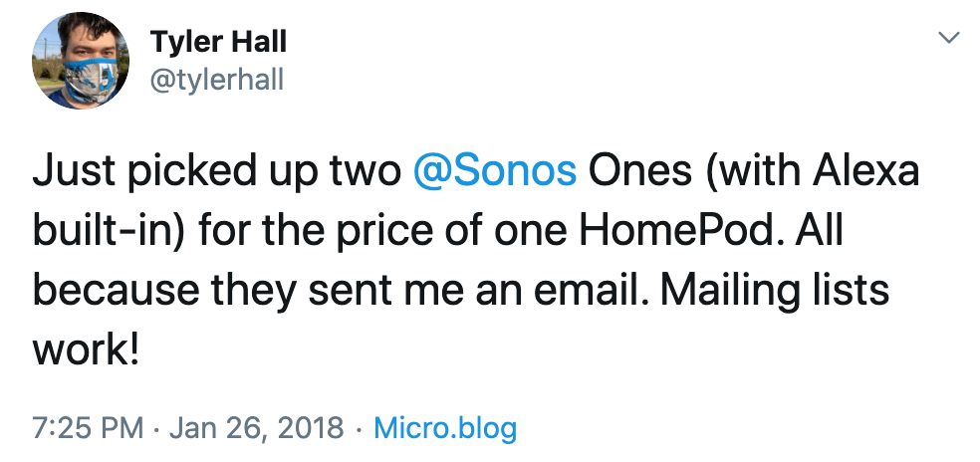Screen dimensions: 980x462
Task: Open the @tylerhall handle
Action: (216, 80)
